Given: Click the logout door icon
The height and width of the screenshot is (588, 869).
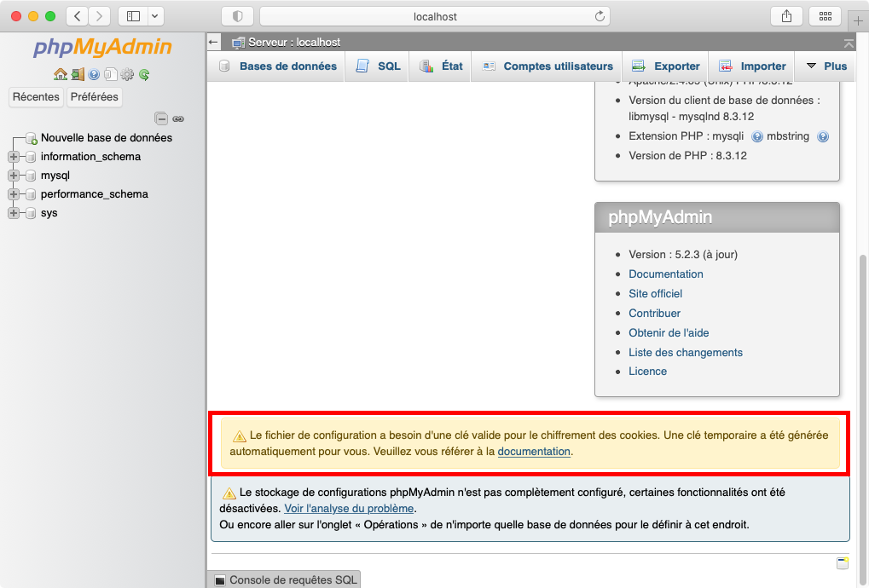Looking at the screenshot, I should pos(78,75).
